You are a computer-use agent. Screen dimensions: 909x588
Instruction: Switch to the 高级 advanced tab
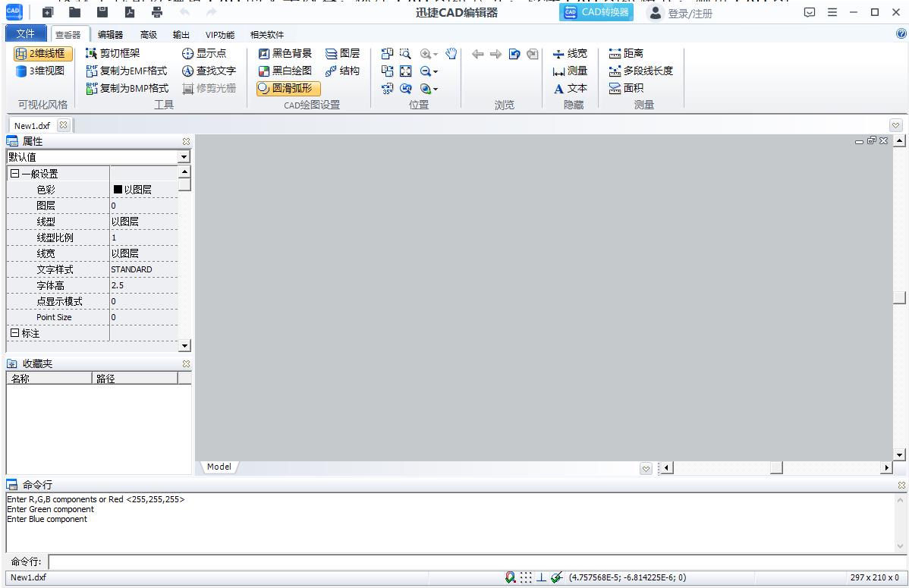pyautogui.click(x=149, y=35)
